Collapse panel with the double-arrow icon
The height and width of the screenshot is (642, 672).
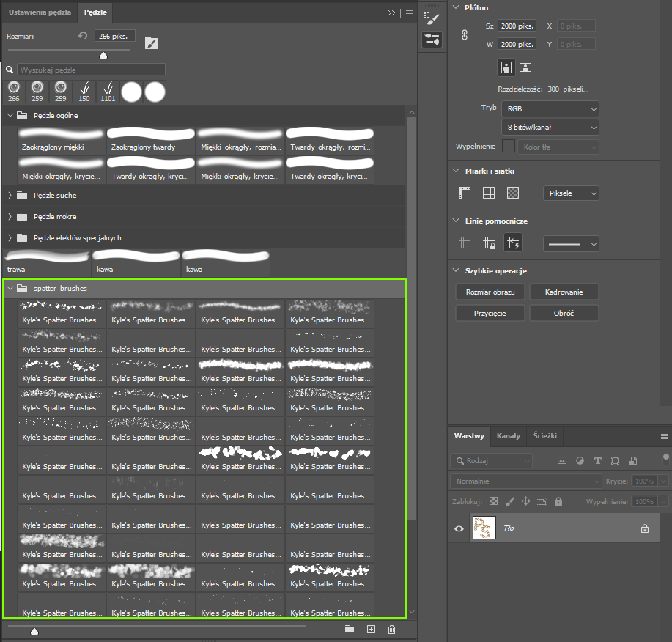point(391,13)
